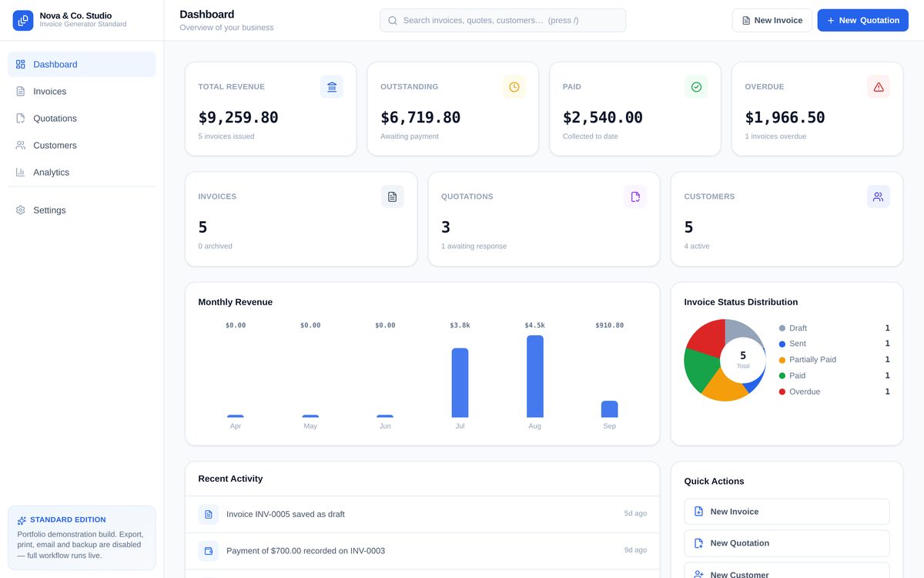Click the blue New Quotation header button
This screenshot has height=578, width=924.
point(863,21)
